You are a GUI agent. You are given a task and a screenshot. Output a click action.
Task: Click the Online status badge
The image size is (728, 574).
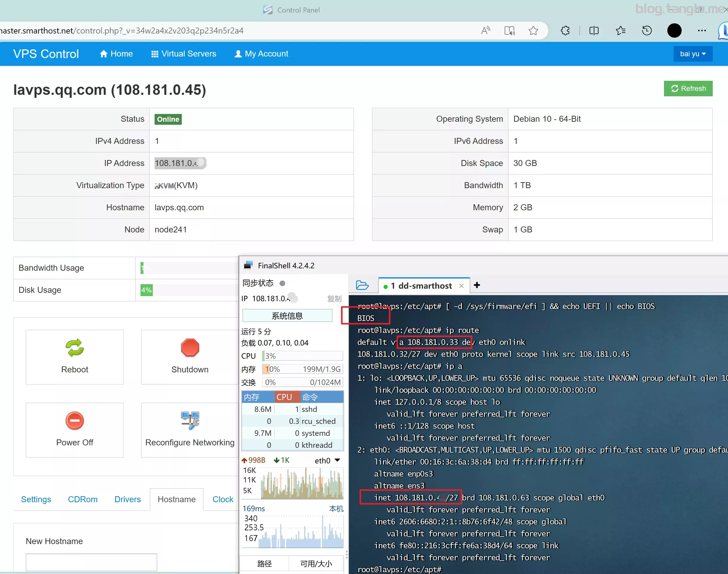[168, 119]
